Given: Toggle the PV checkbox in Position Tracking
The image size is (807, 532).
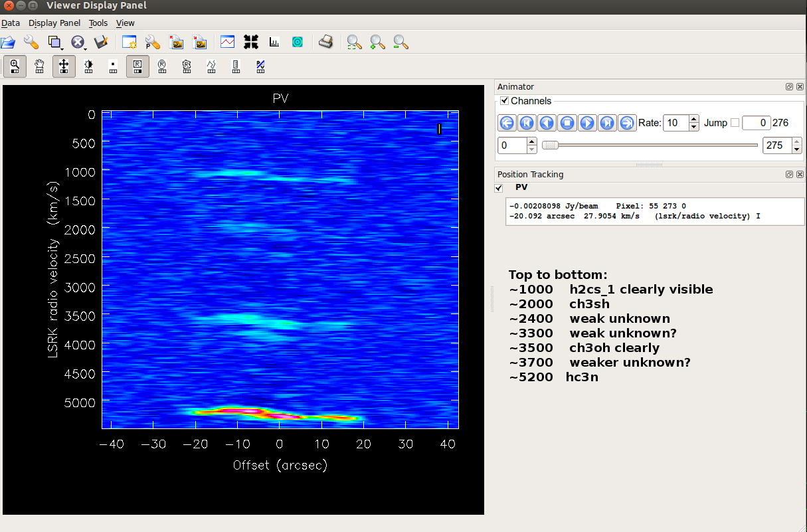Looking at the screenshot, I should coord(499,189).
